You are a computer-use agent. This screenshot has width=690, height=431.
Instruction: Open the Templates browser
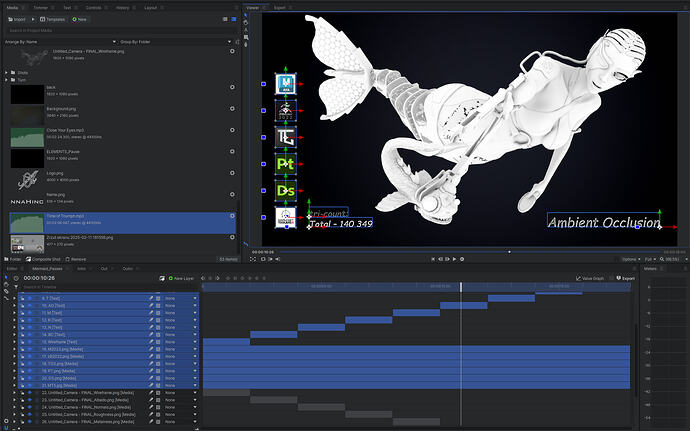pyautogui.click(x=51, y=19)
